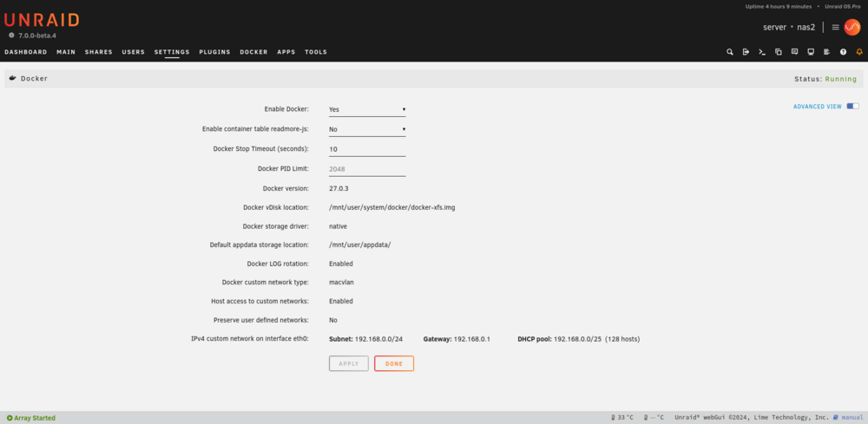This screenshot has height=424, width=868.
Task: Open Enable container table readmore-js dropdown
Action: (x=367, y=129)
